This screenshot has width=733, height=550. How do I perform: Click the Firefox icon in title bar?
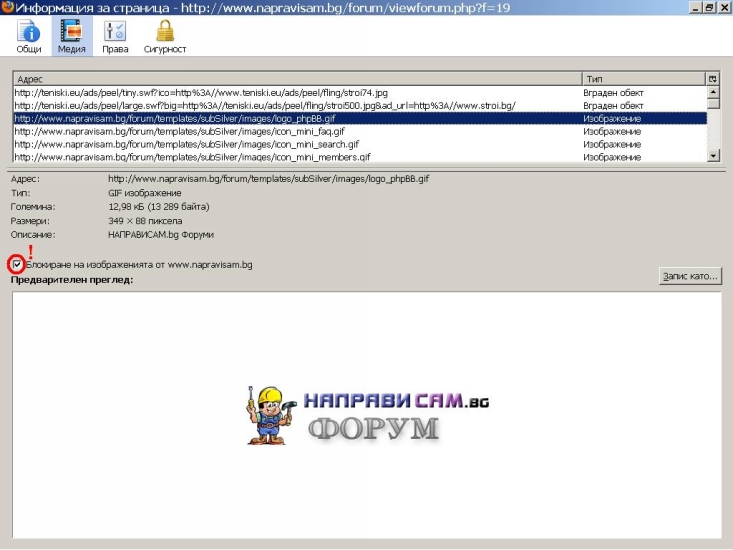7,7
